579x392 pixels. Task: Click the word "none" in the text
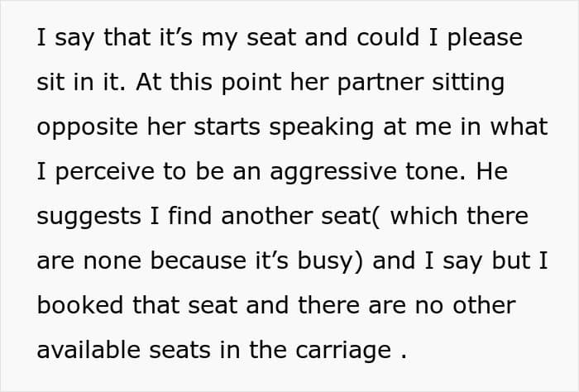click(112, 261)
